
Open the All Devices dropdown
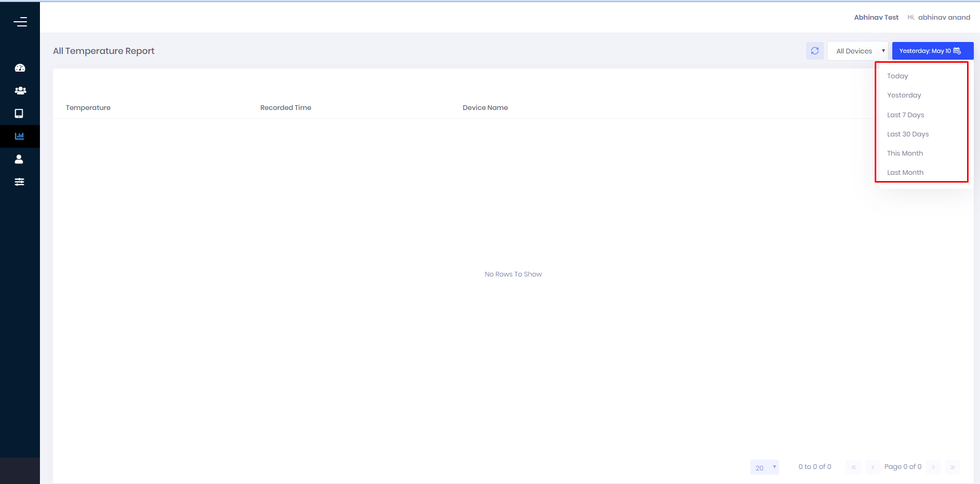858,51
